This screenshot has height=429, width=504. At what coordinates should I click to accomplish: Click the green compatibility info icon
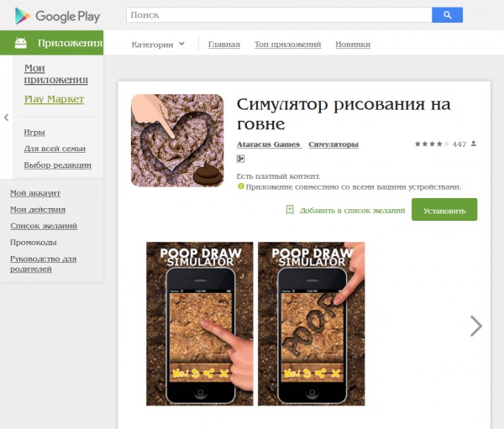click(x=241, y=186)
